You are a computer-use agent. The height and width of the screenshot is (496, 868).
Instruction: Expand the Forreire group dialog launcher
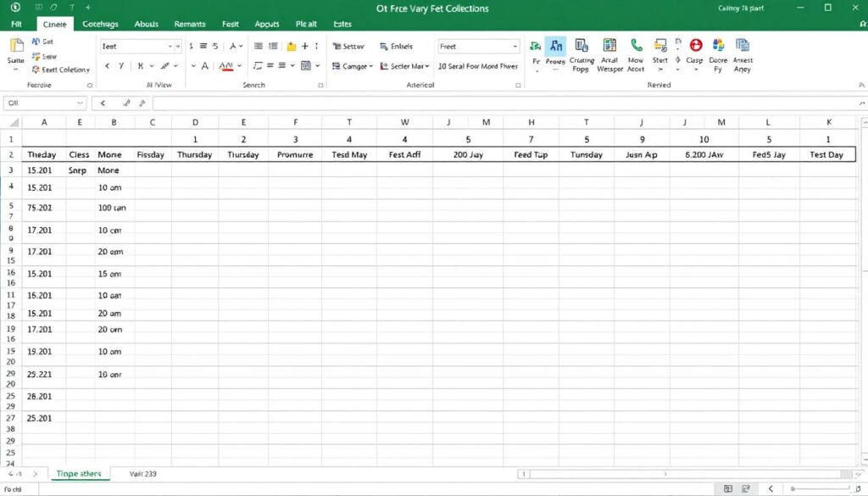pyautogui.click(x=90, y=86)
